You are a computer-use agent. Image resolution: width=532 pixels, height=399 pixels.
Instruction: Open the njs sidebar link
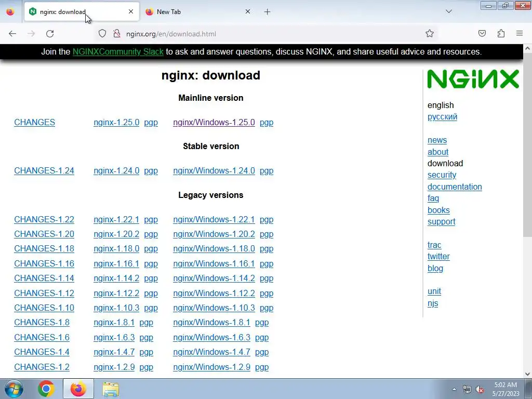tap(433, 303)
